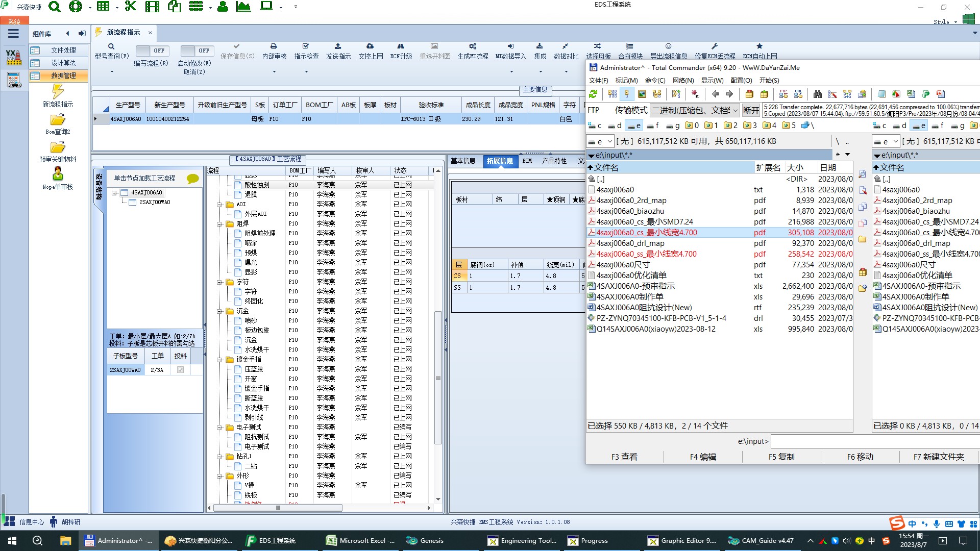
Task: Click the 文控上网 cloud icon
Action: (x=370, y=46)
